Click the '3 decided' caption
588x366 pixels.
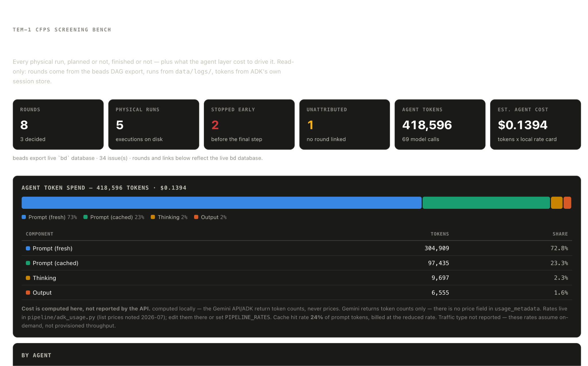(33, 139)
